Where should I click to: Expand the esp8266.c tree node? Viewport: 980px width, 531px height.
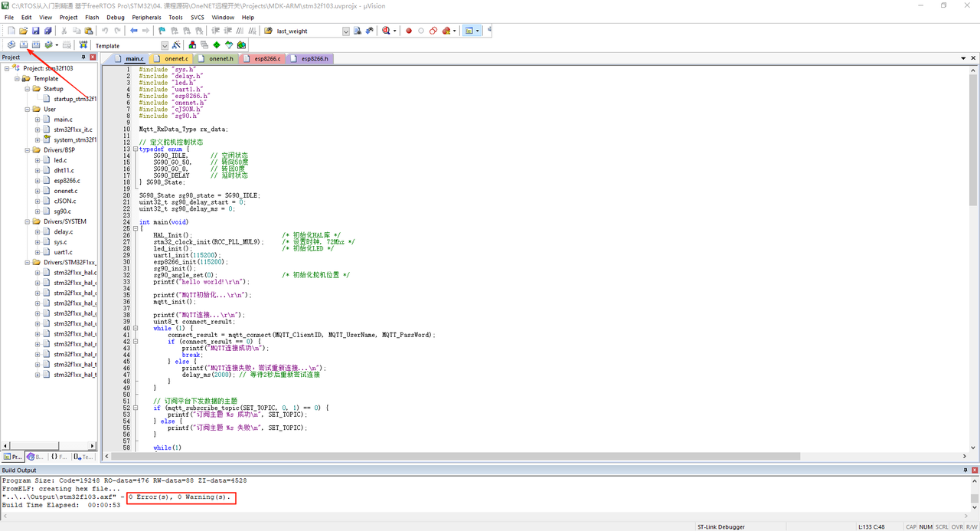(37, 181)
